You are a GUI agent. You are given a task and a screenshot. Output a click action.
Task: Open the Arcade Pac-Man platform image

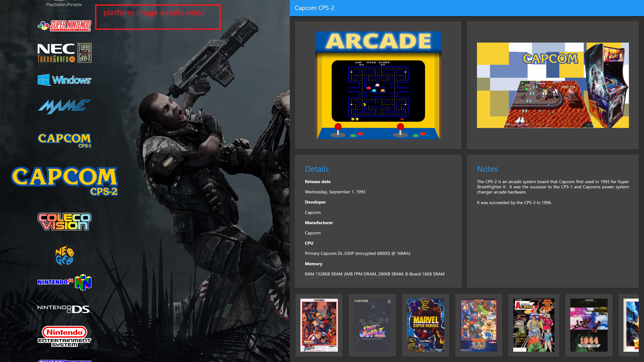coord(378,85)
